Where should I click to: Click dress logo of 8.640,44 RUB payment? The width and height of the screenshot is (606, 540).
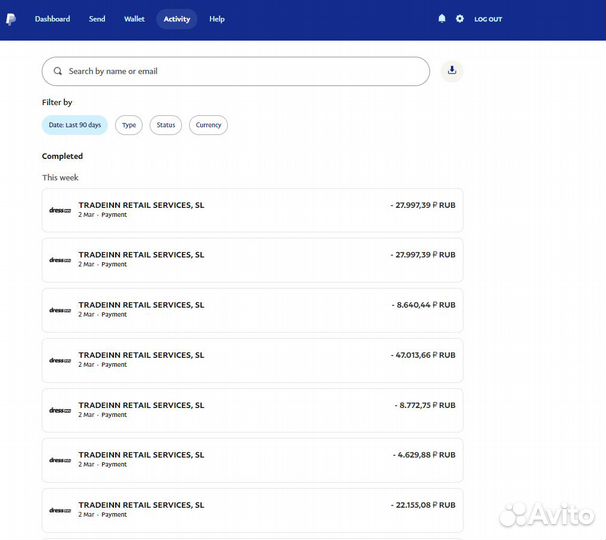tap(60, 310)
